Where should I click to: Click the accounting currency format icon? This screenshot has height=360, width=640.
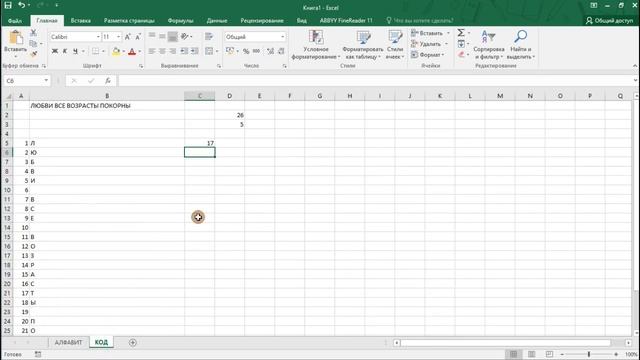tap(230, 51)
